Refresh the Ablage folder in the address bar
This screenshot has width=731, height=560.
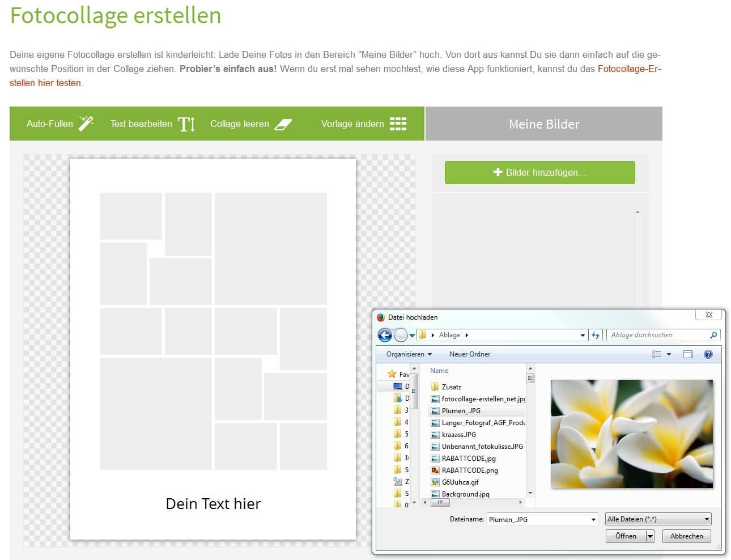(x=596, y=336)
